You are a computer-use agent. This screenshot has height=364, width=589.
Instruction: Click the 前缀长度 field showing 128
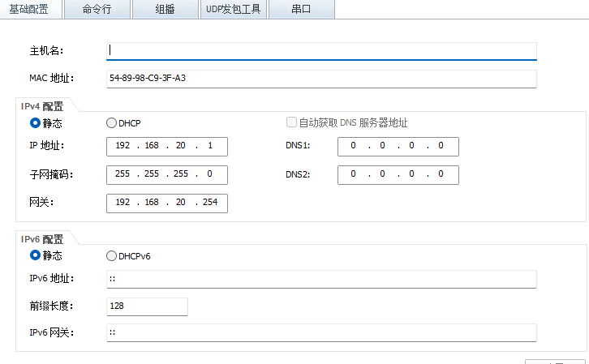click(147, 306)
